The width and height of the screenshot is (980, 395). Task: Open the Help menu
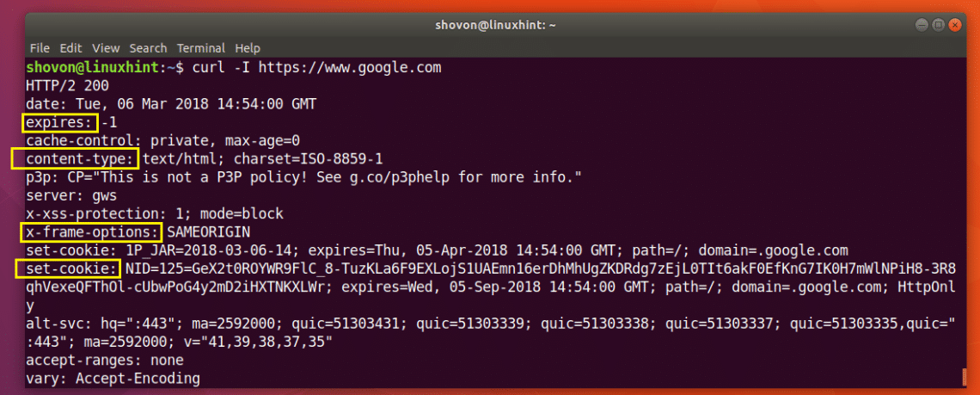(x=248, y=48)
